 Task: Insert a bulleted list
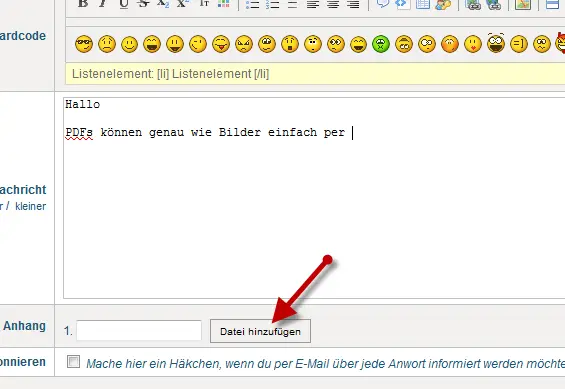click(x=252, y=4)
